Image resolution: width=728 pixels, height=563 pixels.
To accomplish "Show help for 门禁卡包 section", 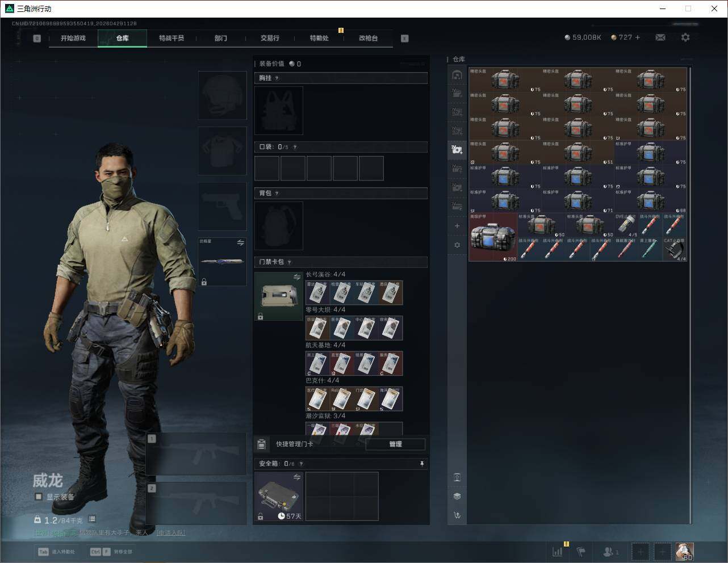I will click(290, 262).
